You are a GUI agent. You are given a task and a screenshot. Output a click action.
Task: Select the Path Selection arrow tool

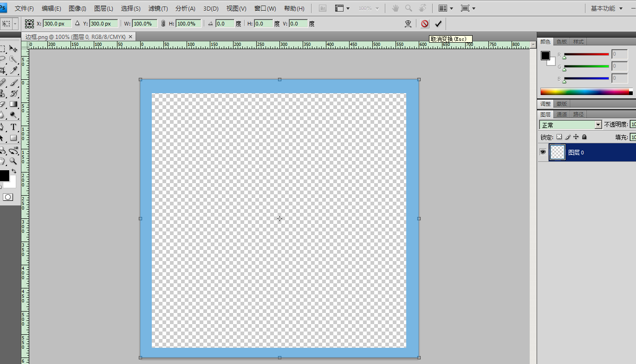coord(2,138)
